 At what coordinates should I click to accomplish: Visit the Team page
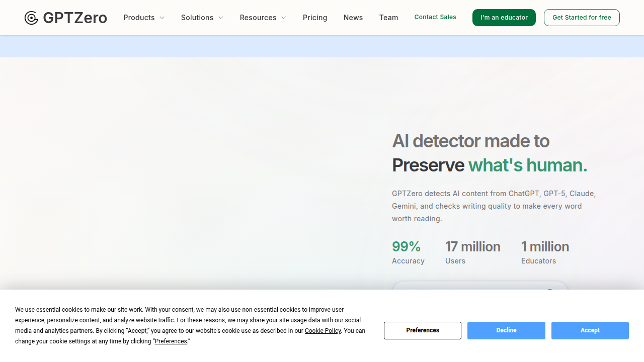click(389, 18)
